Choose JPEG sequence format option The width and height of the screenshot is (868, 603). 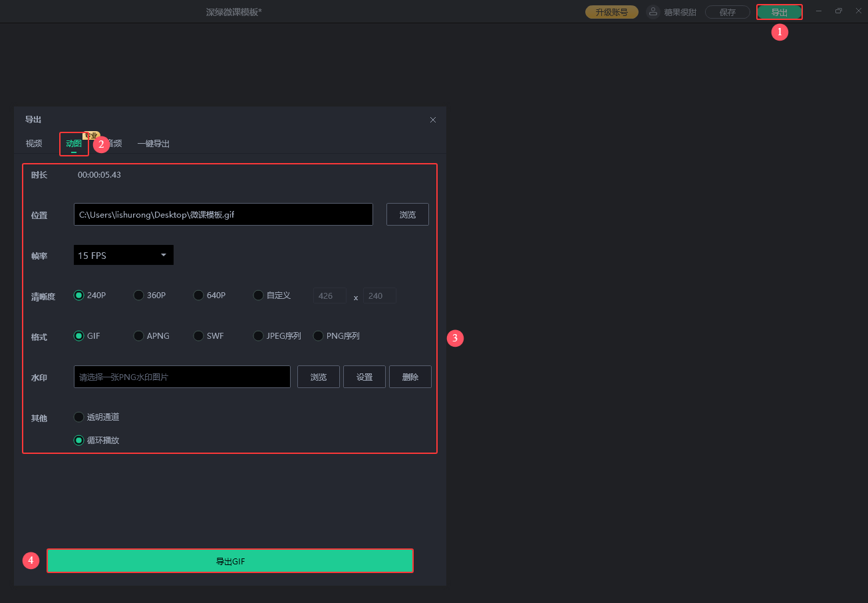click(259, 336)
